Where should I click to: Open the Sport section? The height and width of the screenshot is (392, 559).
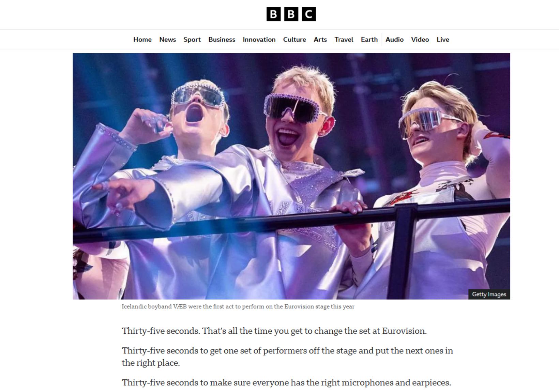click(x=192, y=40)
